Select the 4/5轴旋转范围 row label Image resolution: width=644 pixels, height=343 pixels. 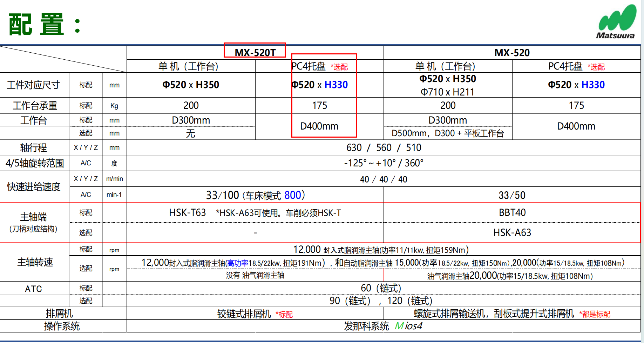click(x=35, y=163)
